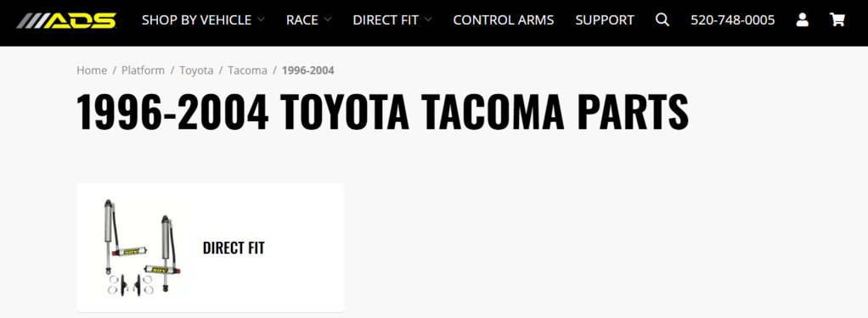Screen dimensions: 868x318
Task: Open the shock absorber kit thumbnail
Action: coord(143,246)
